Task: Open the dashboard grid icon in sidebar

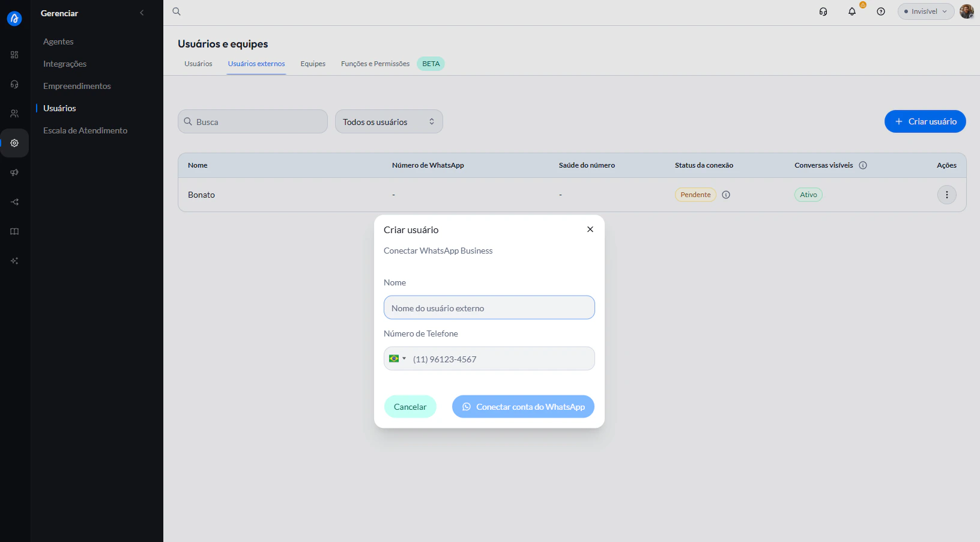Action: point(14,55)
